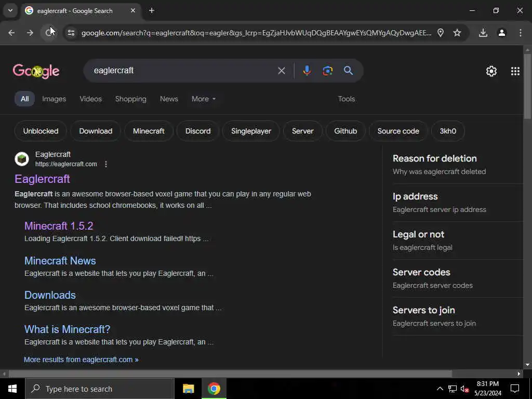Filter by the Discord chip
Screen dimensions: 532x399
click(x=198, y=131)
